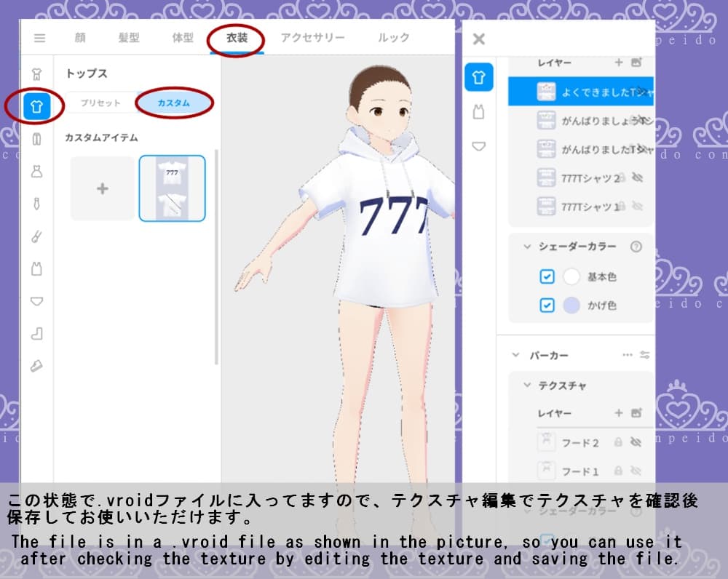Collapse the パーカー panel section
728x579 pixels.
(x=515, y=355)
